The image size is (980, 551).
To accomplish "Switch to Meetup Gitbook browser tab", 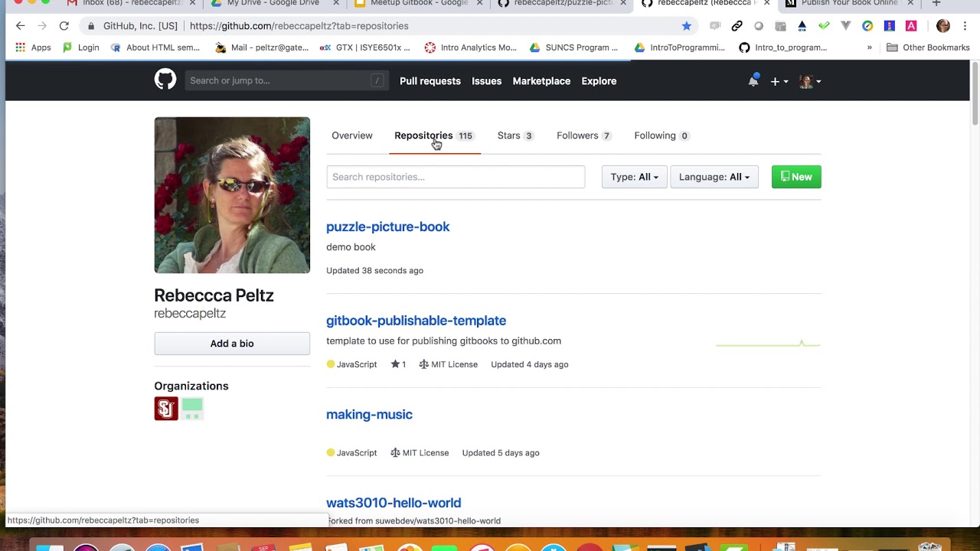I will point(417,4).
